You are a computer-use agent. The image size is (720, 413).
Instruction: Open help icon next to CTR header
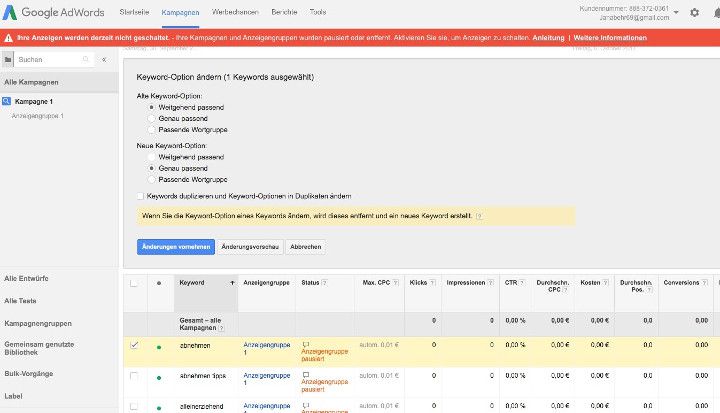[x=522, y=283]
